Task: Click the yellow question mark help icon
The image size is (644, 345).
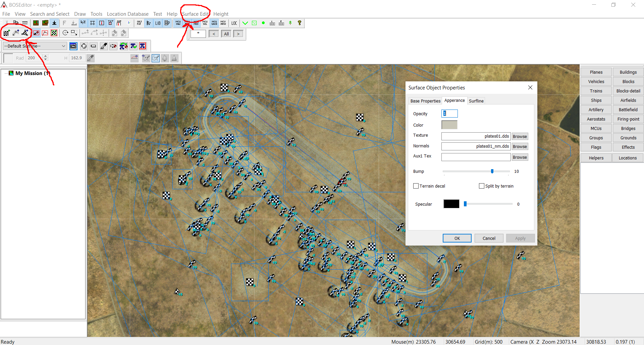Action: [x=300, y=23]
